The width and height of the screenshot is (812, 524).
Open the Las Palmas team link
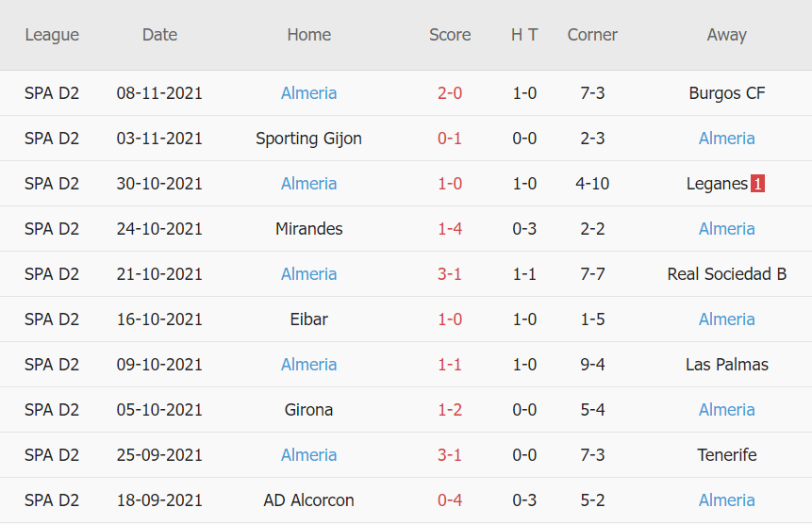pos(726,365)
